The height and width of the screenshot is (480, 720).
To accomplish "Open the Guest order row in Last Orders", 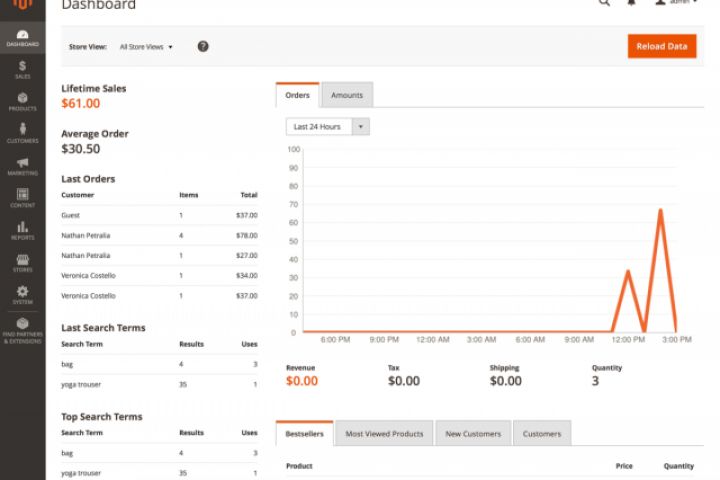I will click(x=159, y=215).
